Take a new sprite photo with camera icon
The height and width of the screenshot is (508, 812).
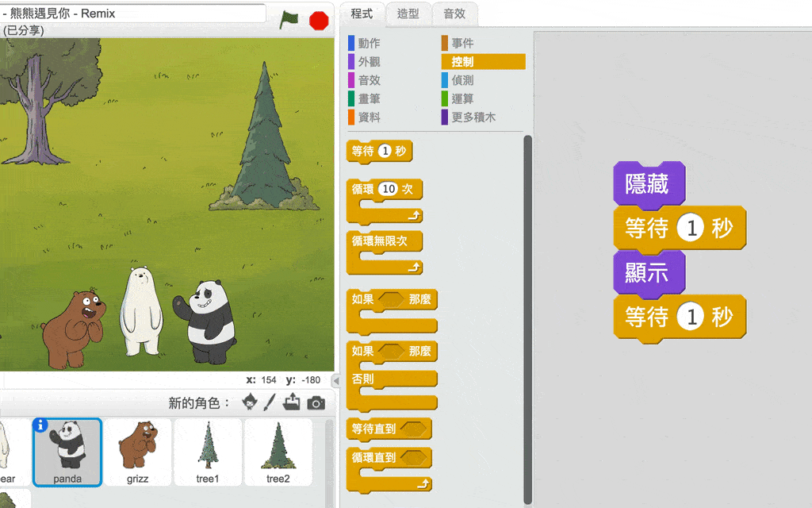coord(316,402)
